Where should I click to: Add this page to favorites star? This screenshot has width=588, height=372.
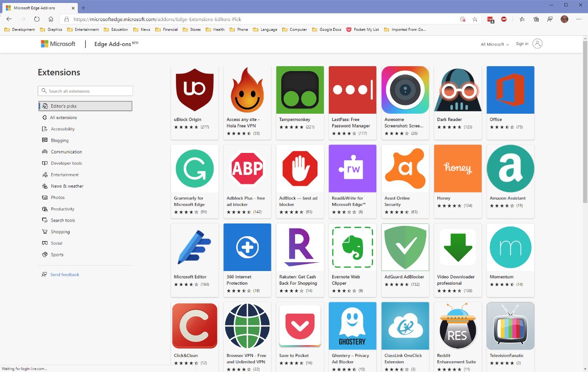point(475,19)
